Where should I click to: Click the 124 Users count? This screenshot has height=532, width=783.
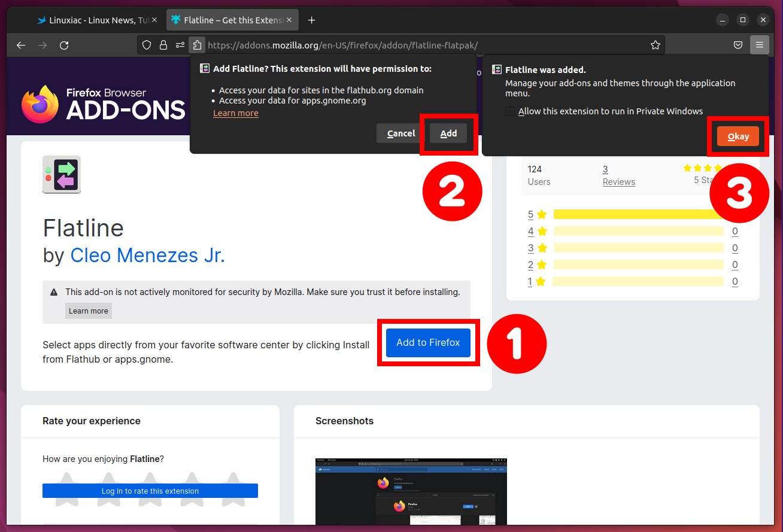[x=539, y=175]
